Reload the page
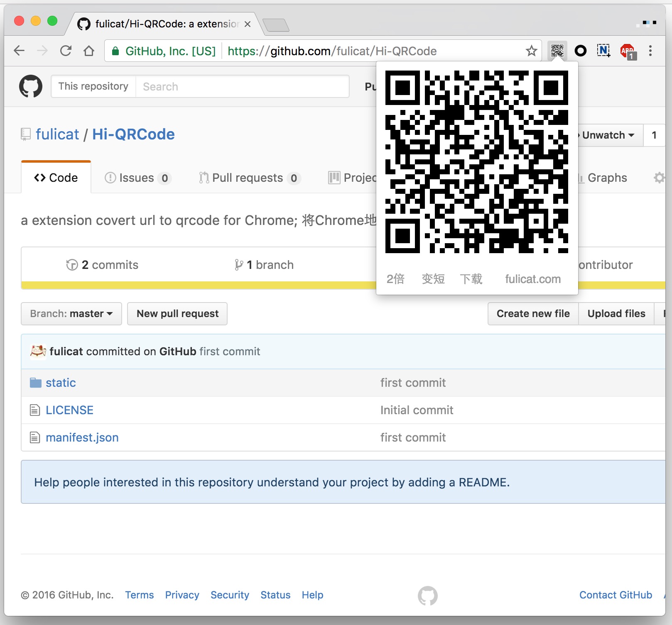Screen dimensions: 672x625 tap(66, 51)
